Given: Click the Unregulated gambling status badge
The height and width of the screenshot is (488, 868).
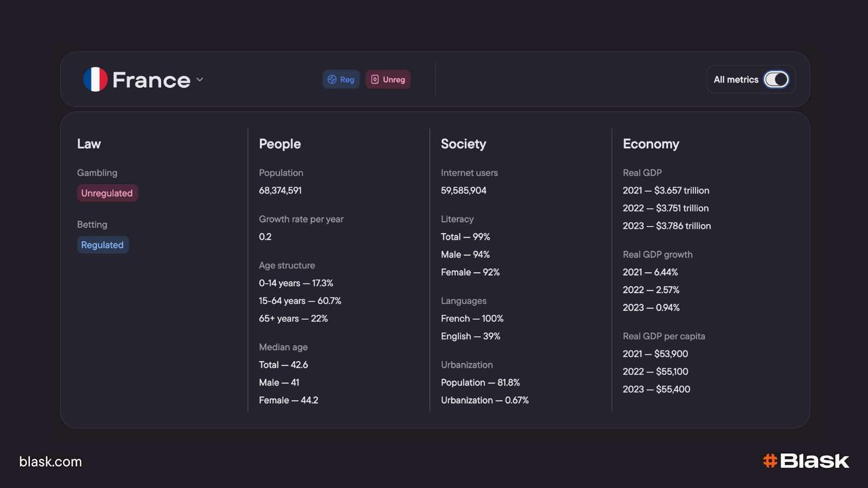Looking at the screenshot, I should click(107, 193).
